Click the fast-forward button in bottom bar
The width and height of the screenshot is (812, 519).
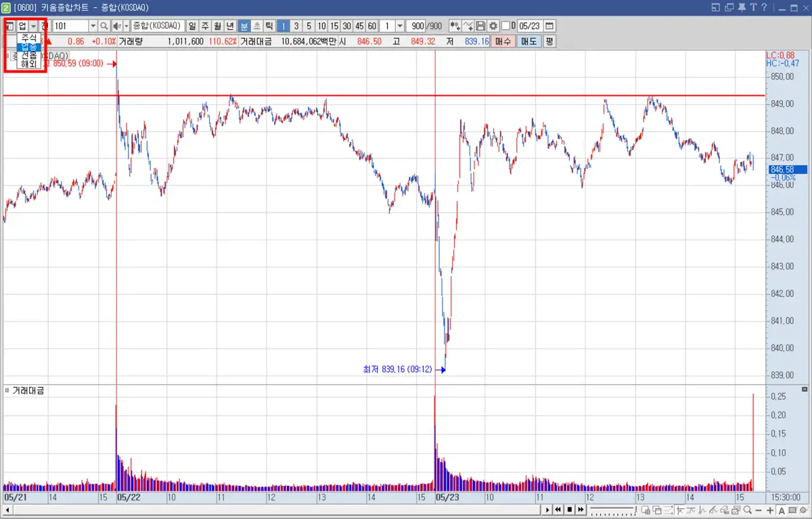pyautogui.click(x=581, y=510)
